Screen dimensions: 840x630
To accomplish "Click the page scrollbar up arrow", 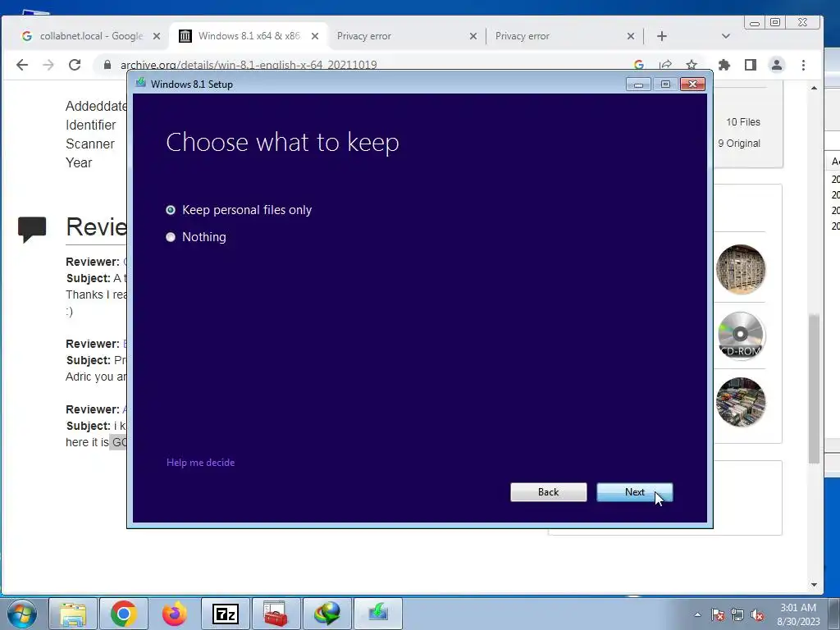I will tap(815, 88).
